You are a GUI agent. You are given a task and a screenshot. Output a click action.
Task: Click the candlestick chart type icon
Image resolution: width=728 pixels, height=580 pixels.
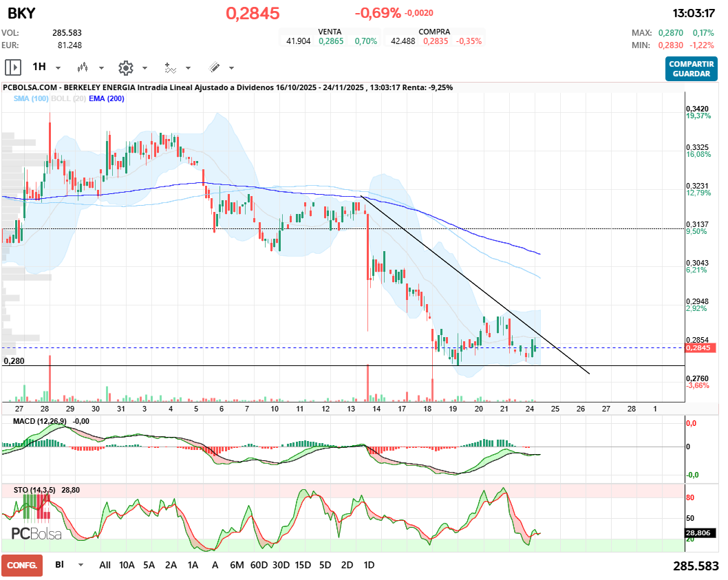click(x=83, y=67)
